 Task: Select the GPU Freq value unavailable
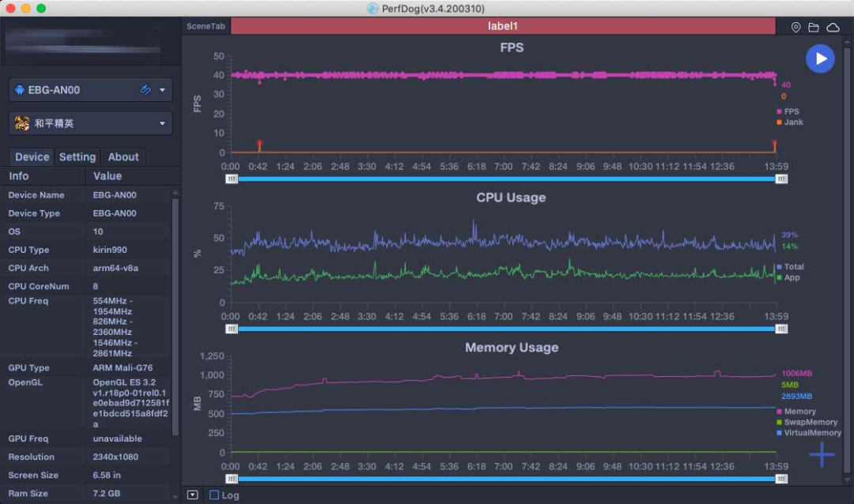(x=117, y=438)
